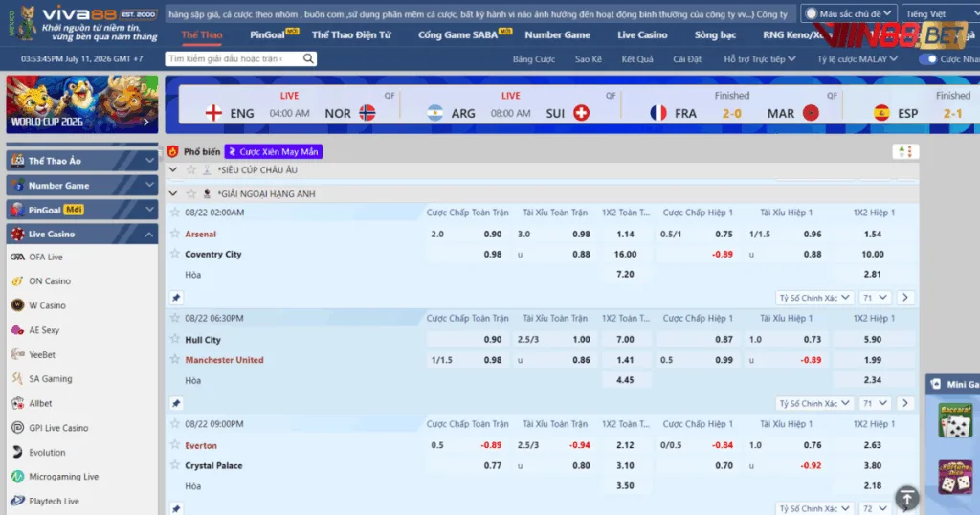Click the pin icon under Hull City match
The image size is (980, 515).
coord(176,403)
